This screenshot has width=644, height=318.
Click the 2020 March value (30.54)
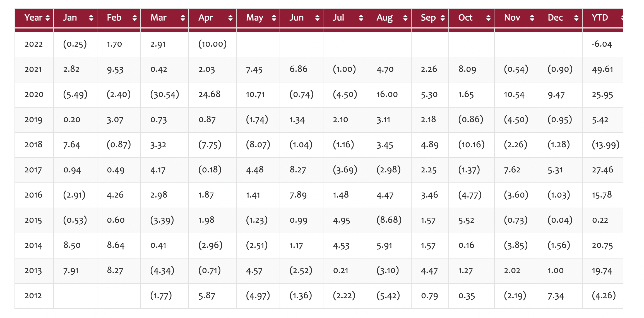(165, 94)
